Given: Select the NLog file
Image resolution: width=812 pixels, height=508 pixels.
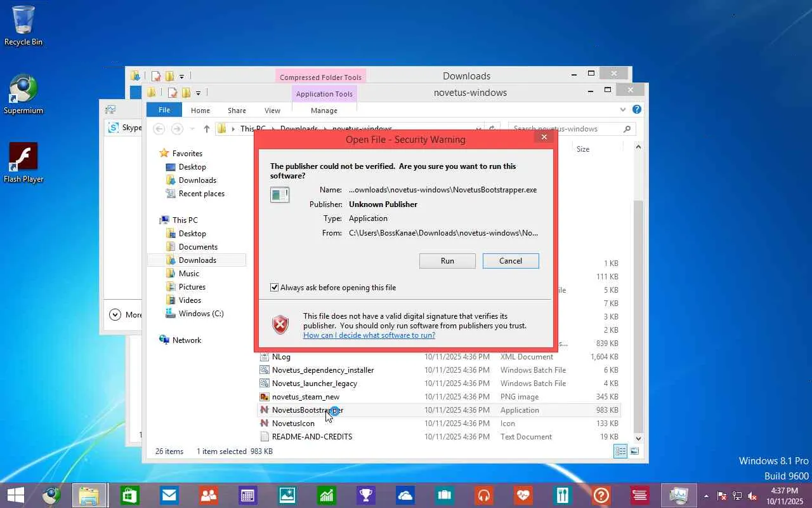Looking at the screenshot, I should [x=438, y=357].
